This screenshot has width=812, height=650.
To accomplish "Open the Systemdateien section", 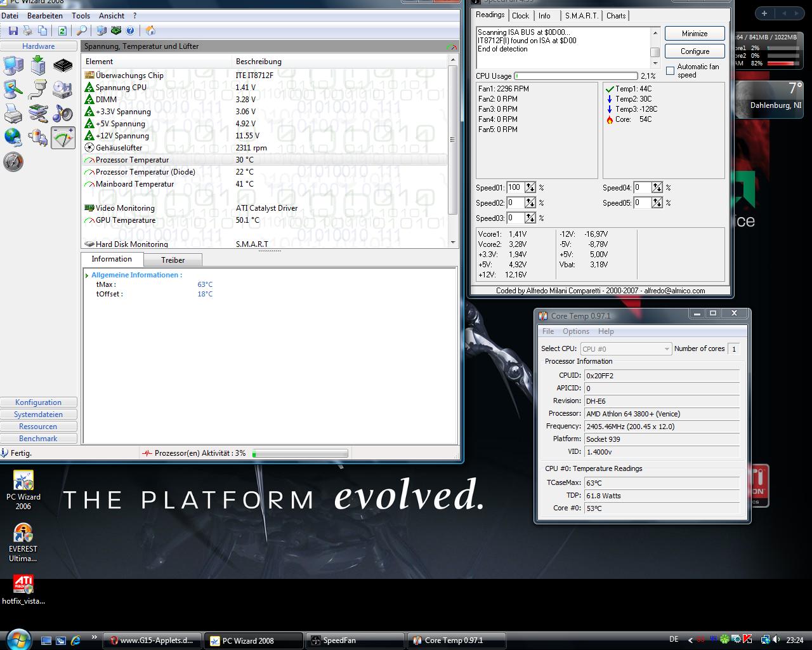I will click(x=38, y=415).
